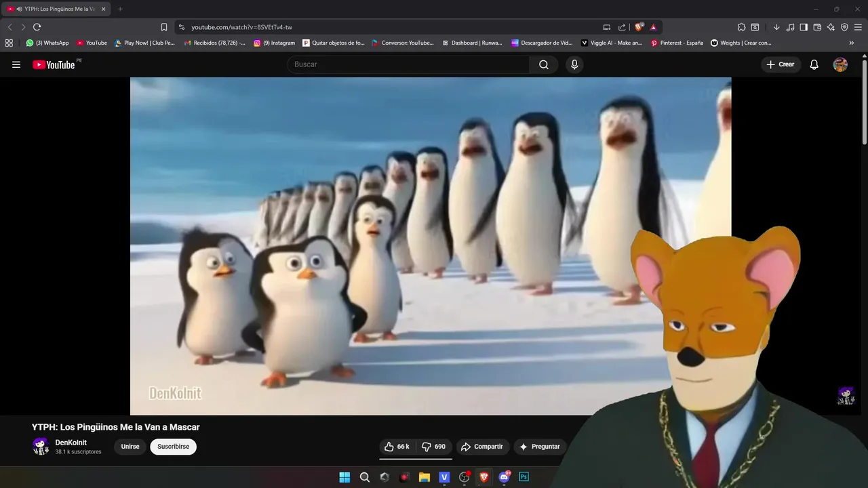This screenshot has height=488, width=868.
Task: Open Discord from the taskbar
Action: 504,477
